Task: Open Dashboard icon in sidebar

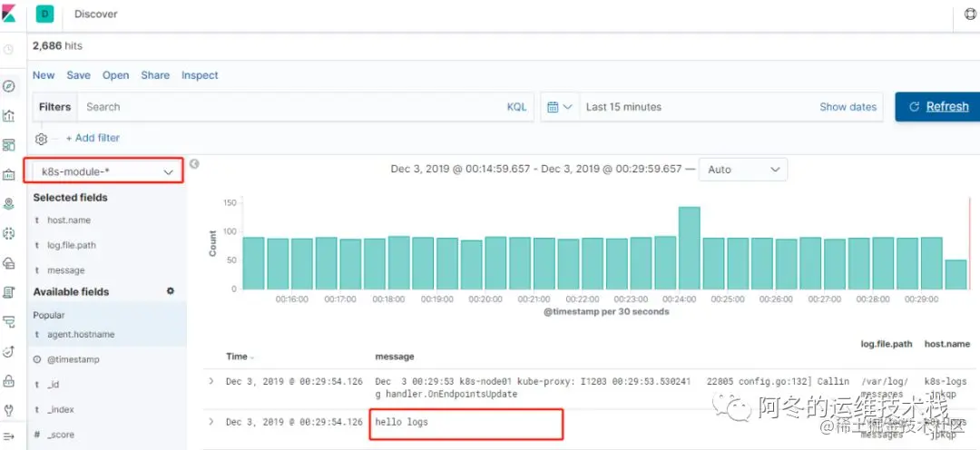Action: [x=9, y=145]
